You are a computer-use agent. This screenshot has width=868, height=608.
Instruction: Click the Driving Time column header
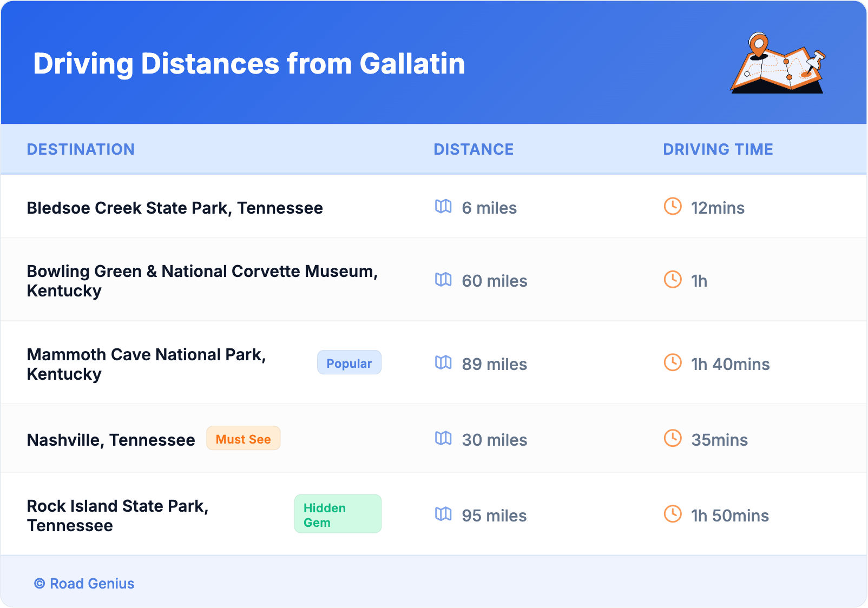pos(718,149)
